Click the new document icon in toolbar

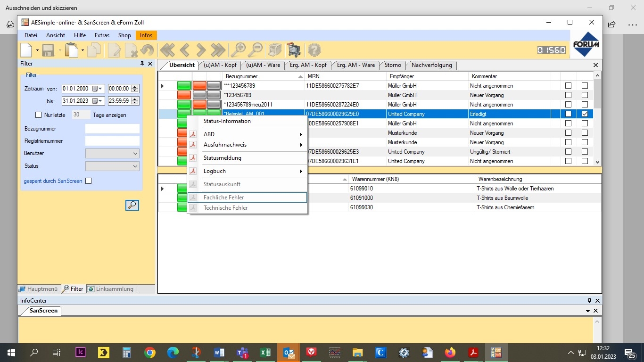tap(27, 50)
